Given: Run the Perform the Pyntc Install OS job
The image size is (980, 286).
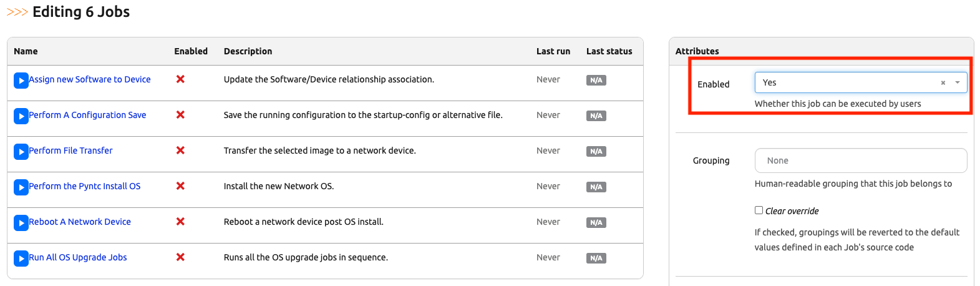Looking at the screenshot, I should (21, 187).
